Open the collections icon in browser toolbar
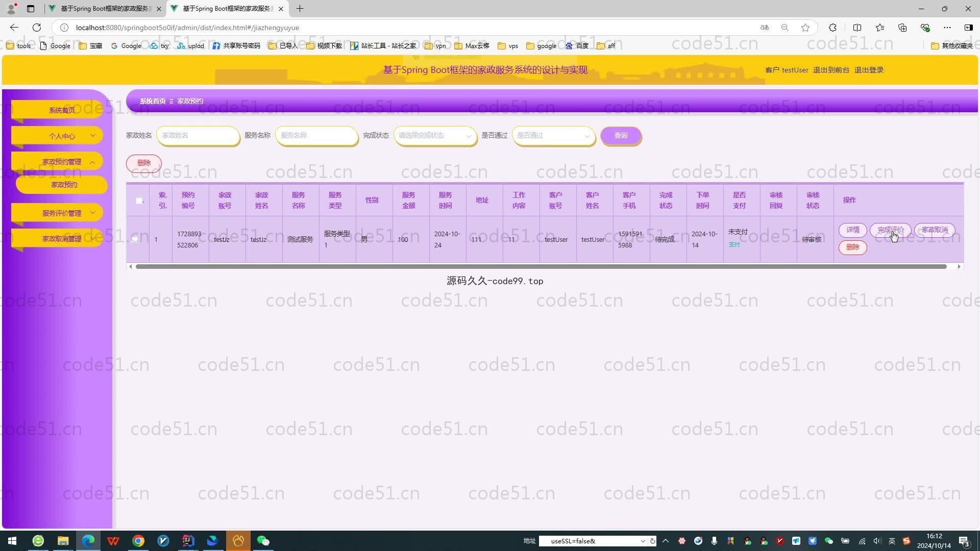 902,28
